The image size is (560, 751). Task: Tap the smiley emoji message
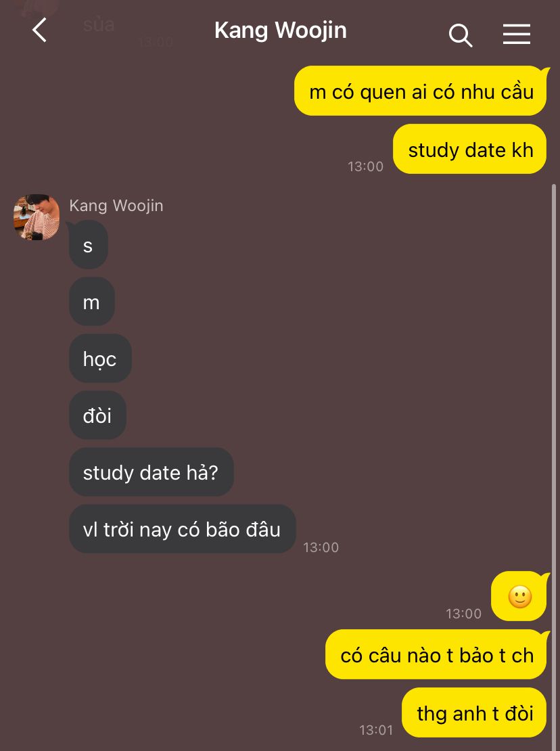[x=519, y=596]
